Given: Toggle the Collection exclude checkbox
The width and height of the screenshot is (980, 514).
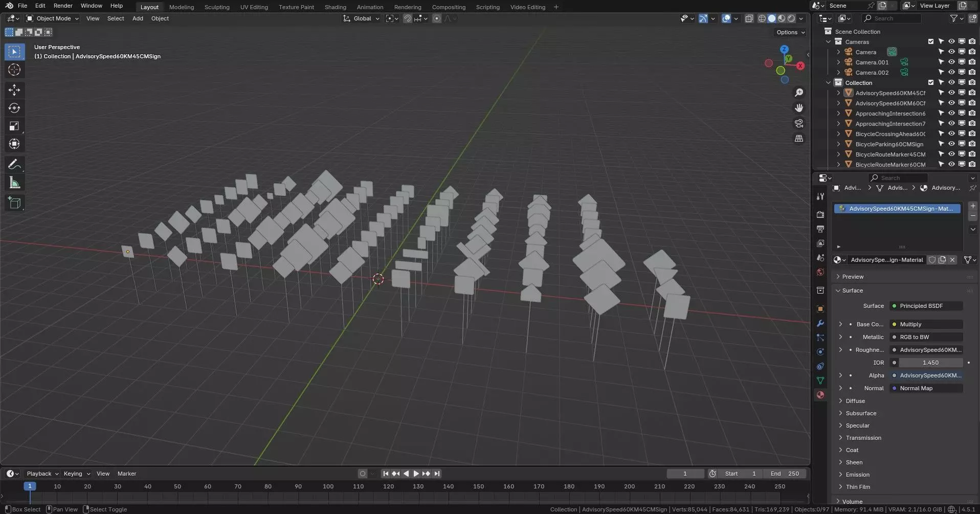Looking at the screenshot, I should pos(931,83).
